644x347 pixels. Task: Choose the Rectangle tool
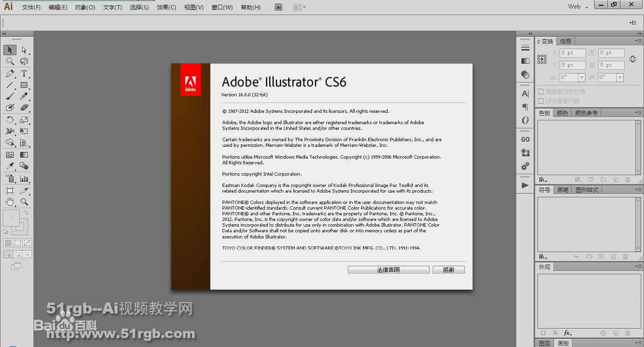pyautogui.click(x=24, y=85)
